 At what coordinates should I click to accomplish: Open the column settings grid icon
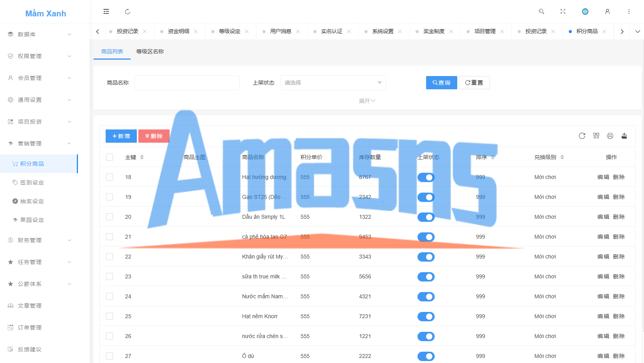596,136
